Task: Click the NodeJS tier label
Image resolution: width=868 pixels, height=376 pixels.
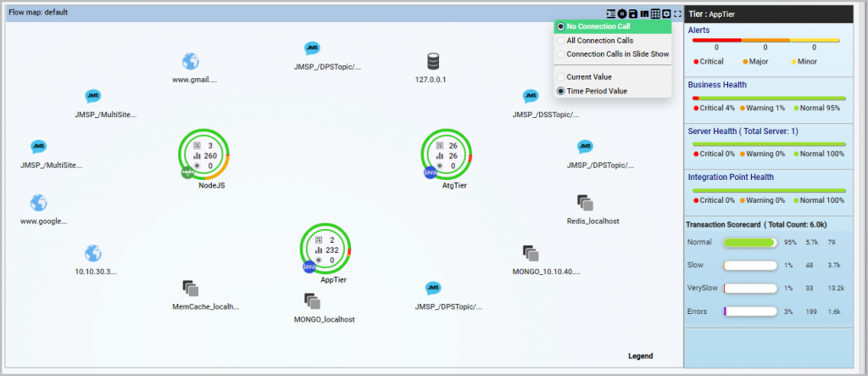Action: (x=211, y=186)
